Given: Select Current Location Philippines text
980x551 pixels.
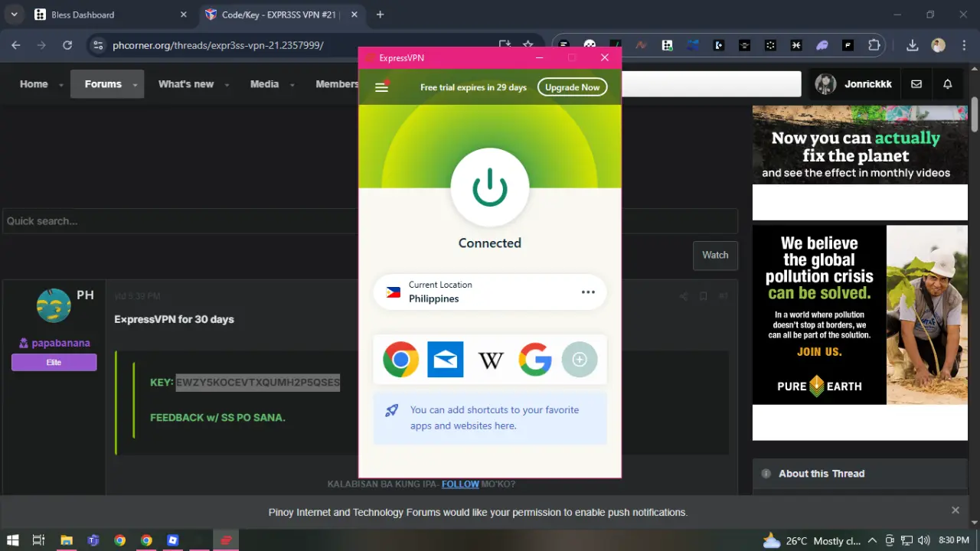Looking at the screenshot, I should coord(440,292).
